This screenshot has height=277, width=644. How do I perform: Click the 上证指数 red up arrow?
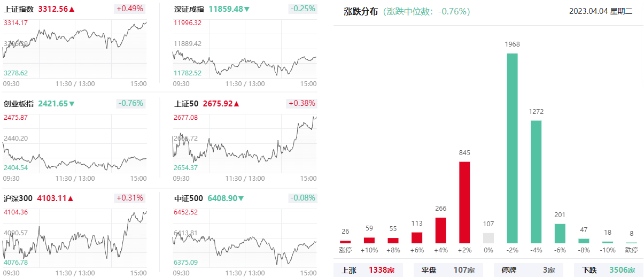[x=72, y=9]
